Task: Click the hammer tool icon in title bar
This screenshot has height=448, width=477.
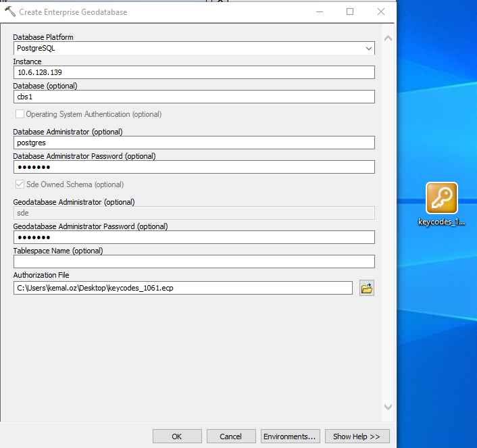Action: (10, 11)
